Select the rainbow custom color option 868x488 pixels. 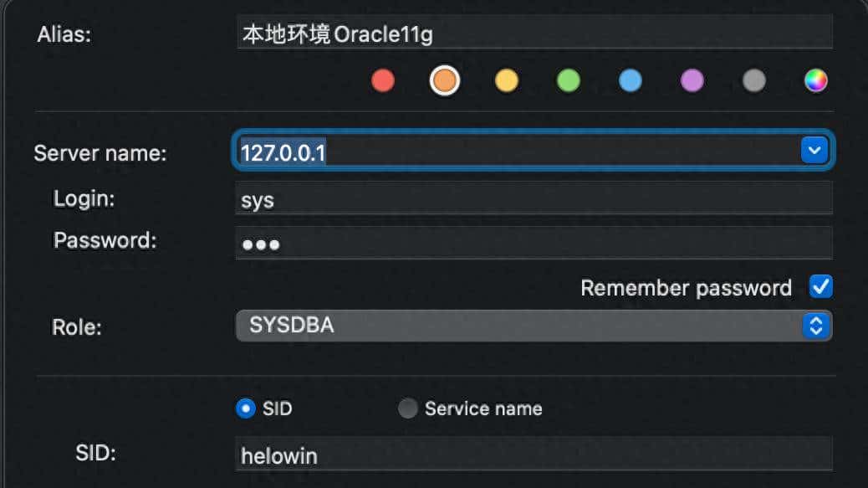[815, 80]
